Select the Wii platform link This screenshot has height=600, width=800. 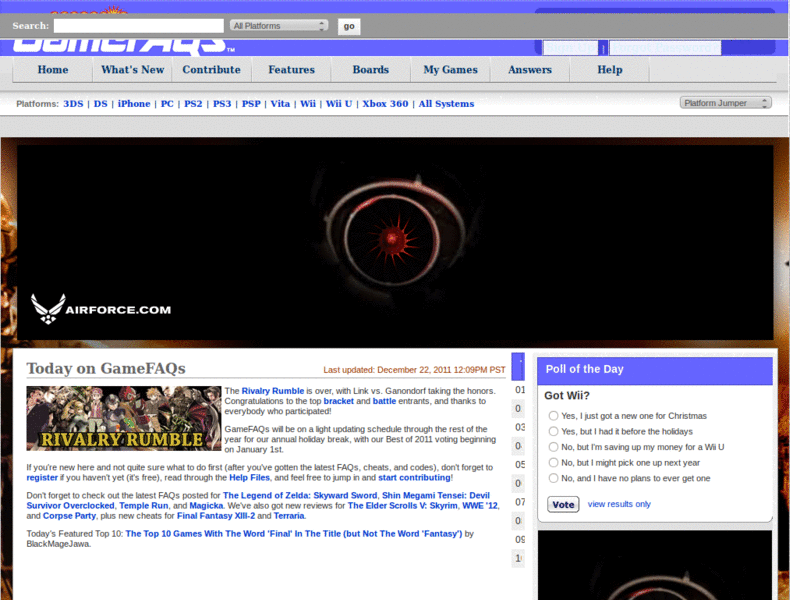[x=308, y=104]
